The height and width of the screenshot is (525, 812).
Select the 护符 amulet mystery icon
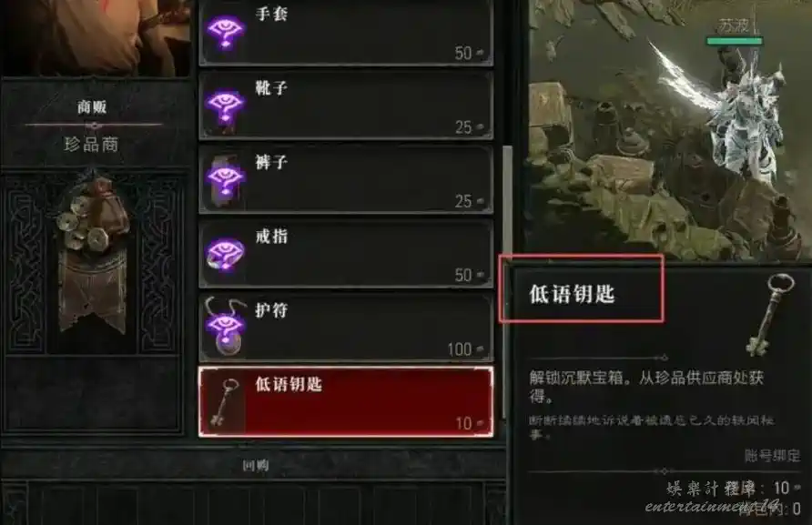point(224,327)
